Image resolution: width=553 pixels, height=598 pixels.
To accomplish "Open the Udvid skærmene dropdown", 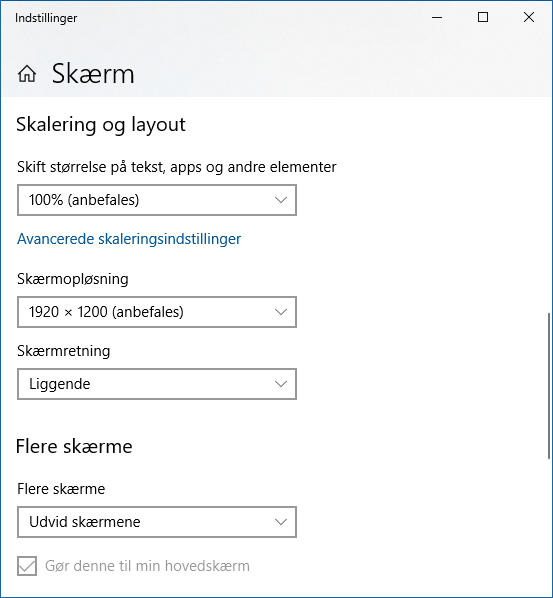I will click(x=157, y=522).
